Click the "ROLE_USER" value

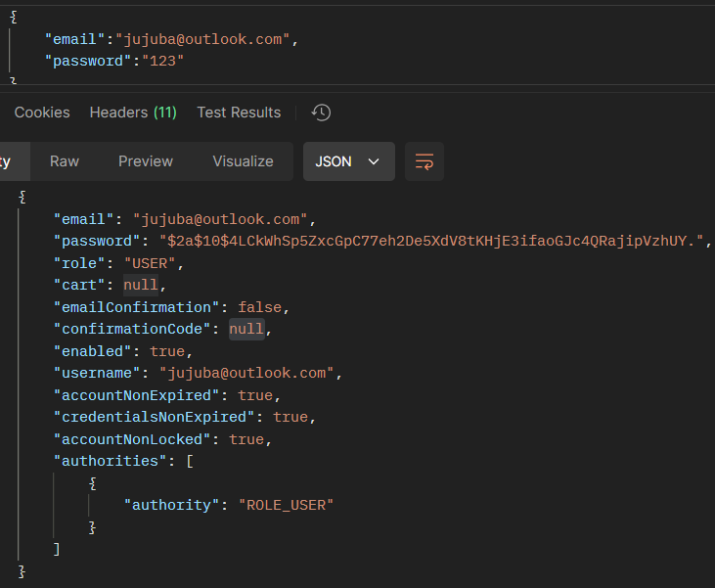(x=286, y=505)
